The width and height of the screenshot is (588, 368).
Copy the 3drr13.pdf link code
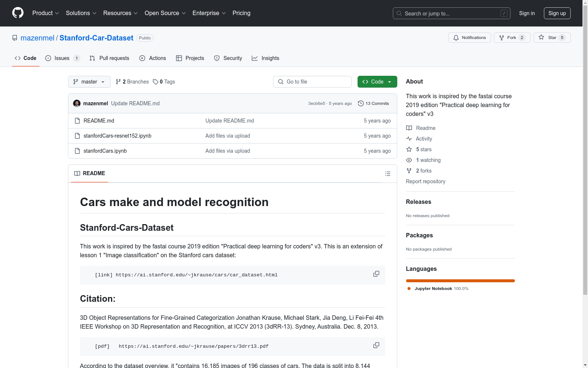pyautogui.click(x=376, y=345)
